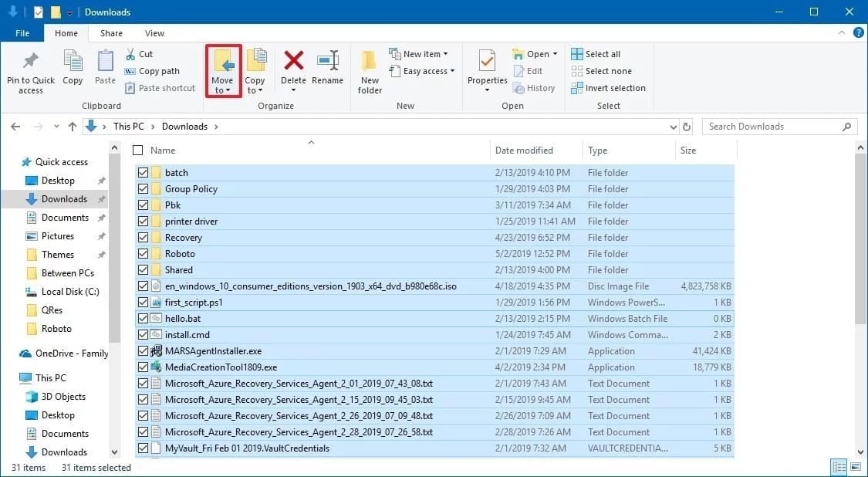Toggle the select-all checkbox in Name header

click(x=137, y=150)
